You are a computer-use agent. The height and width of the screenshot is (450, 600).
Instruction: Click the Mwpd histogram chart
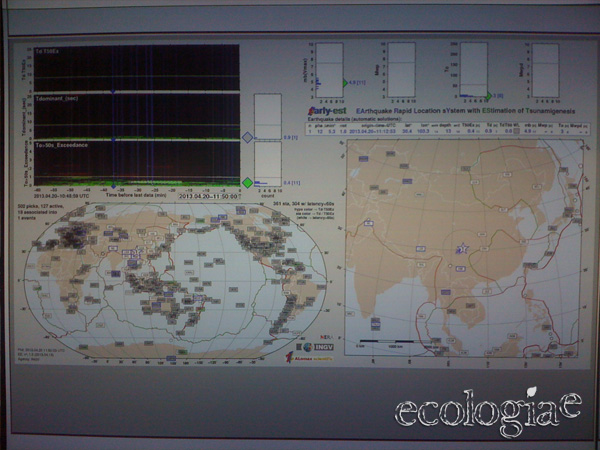tap(546, 68)
